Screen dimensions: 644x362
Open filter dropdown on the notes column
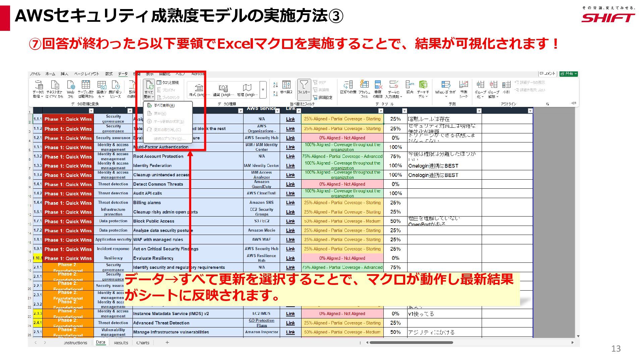(479, 111)
